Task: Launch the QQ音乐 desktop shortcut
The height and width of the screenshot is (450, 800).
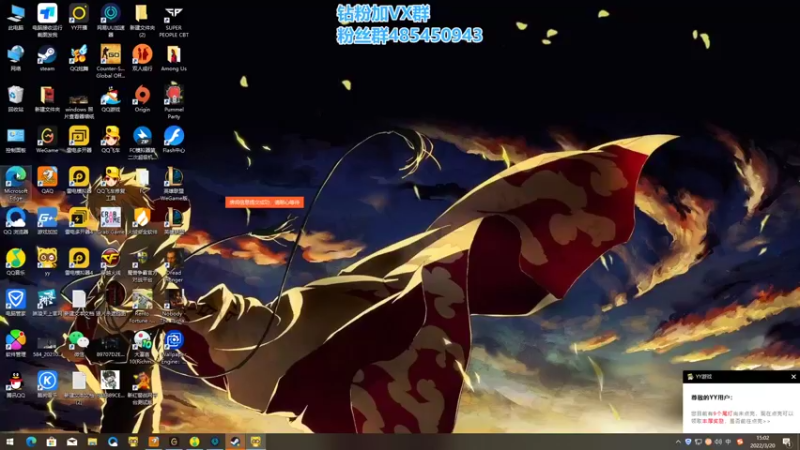Action: tap(16, 262)
